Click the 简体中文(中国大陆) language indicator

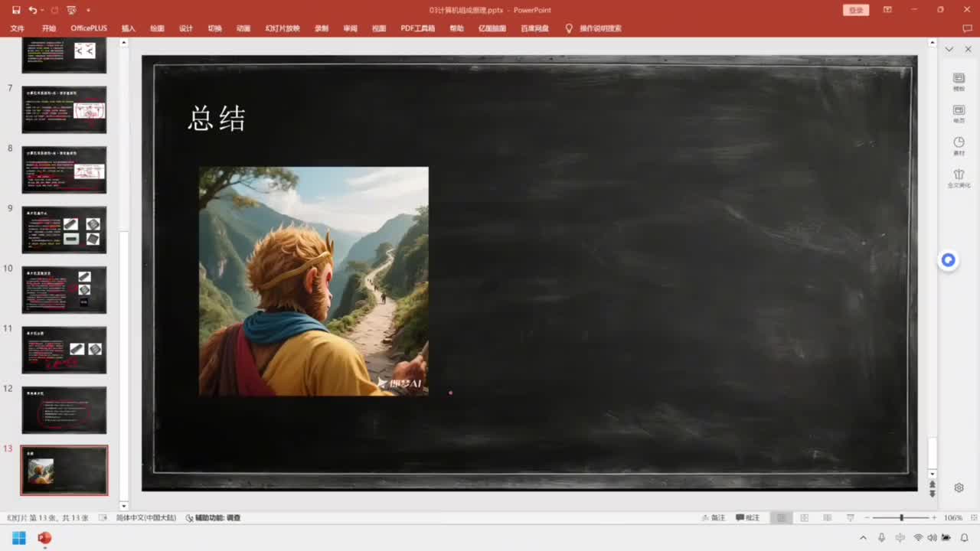click(x=145, y=518)
